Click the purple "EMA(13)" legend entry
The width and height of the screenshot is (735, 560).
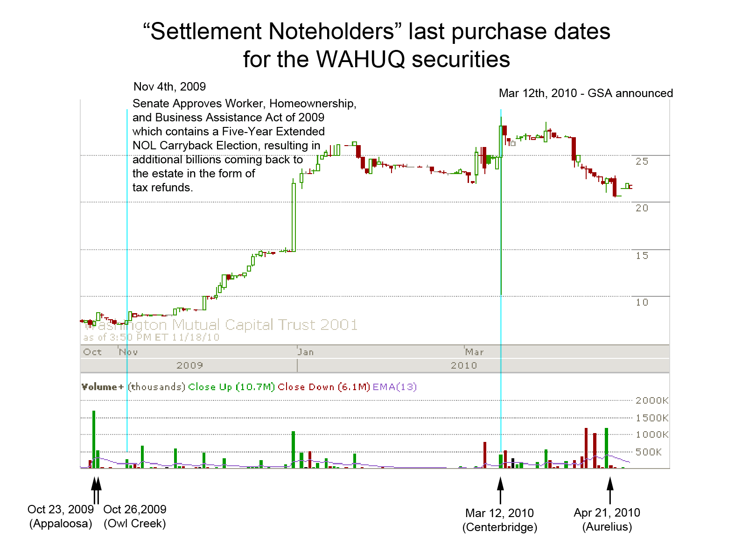click(394, 387)
